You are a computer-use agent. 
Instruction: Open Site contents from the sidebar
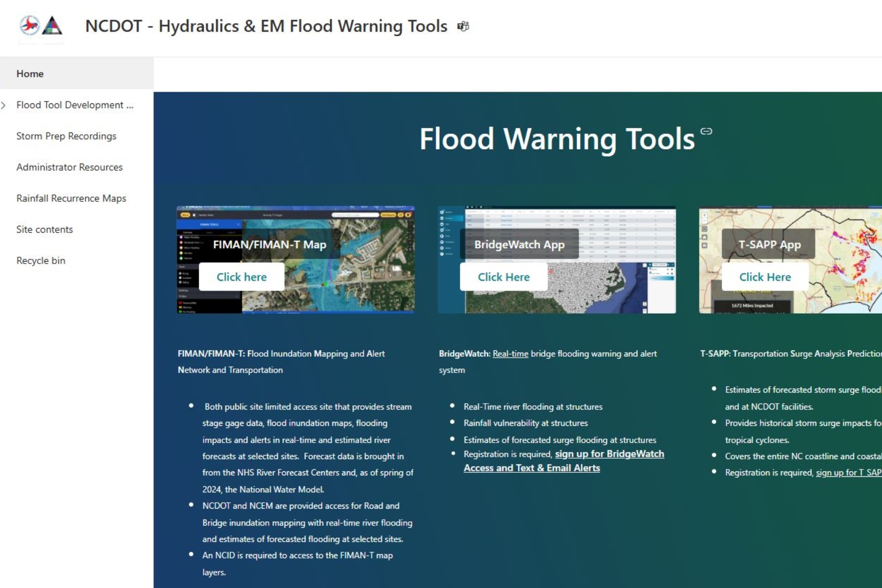(45, 229)
